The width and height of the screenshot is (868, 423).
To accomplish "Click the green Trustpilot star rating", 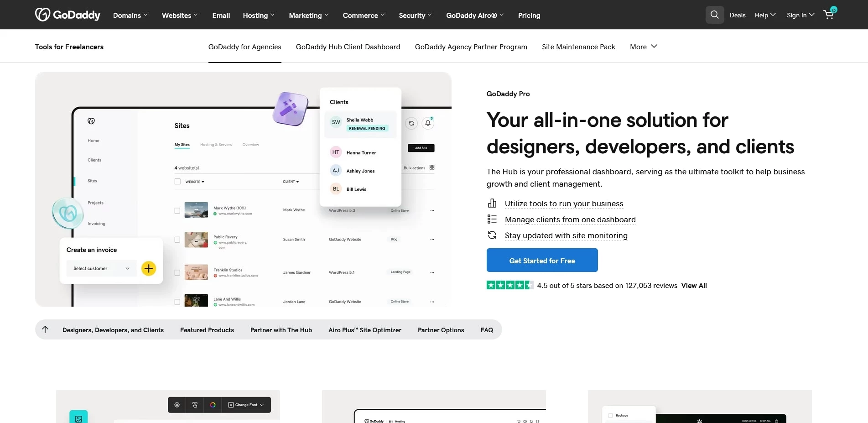I will pos(509,285).
